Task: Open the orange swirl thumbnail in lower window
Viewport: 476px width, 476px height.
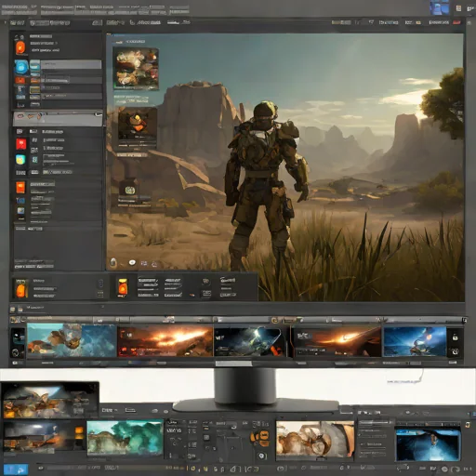Action: pyautogui.click(x=315, y=439)
